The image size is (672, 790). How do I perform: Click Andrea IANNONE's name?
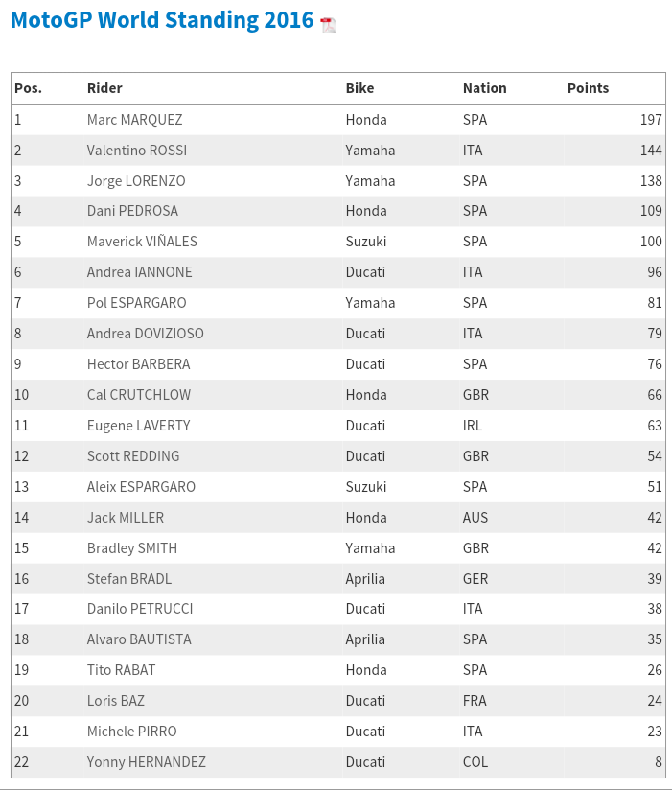point(139,272)
